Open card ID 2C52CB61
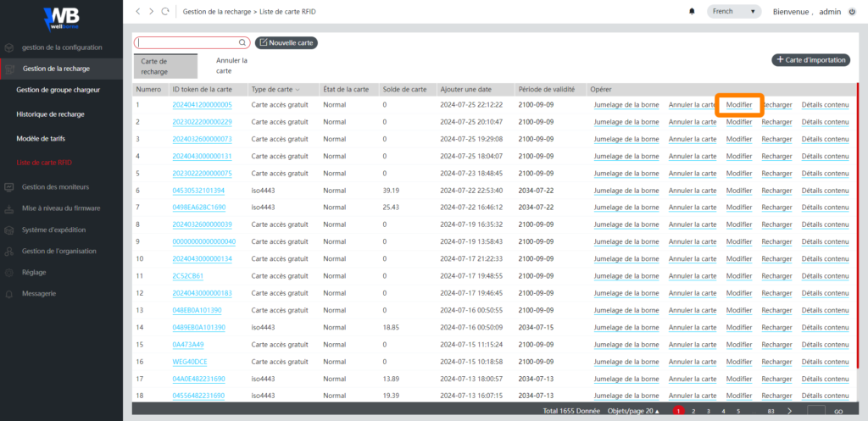The width and height of the screenshot is (868, 421). click(187, 275)
